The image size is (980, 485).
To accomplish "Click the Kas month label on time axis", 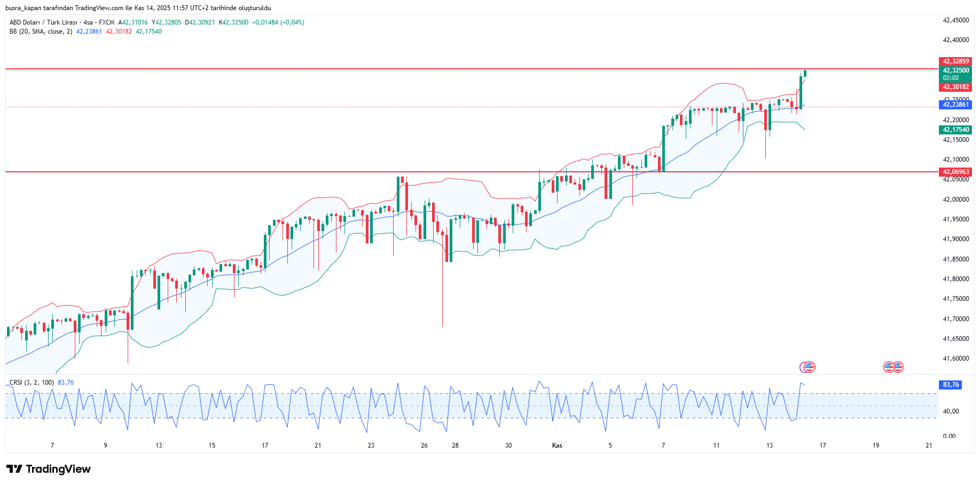I will pos(557,446).
